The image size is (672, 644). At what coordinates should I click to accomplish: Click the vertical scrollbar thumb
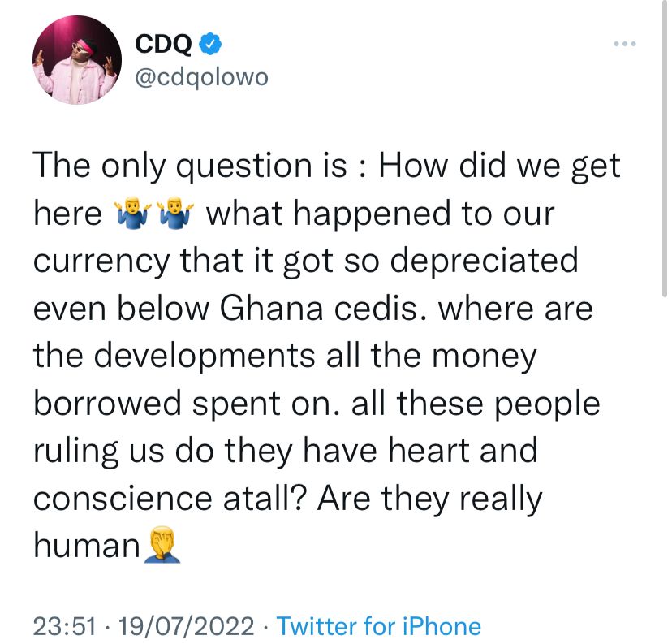[664, 148]
